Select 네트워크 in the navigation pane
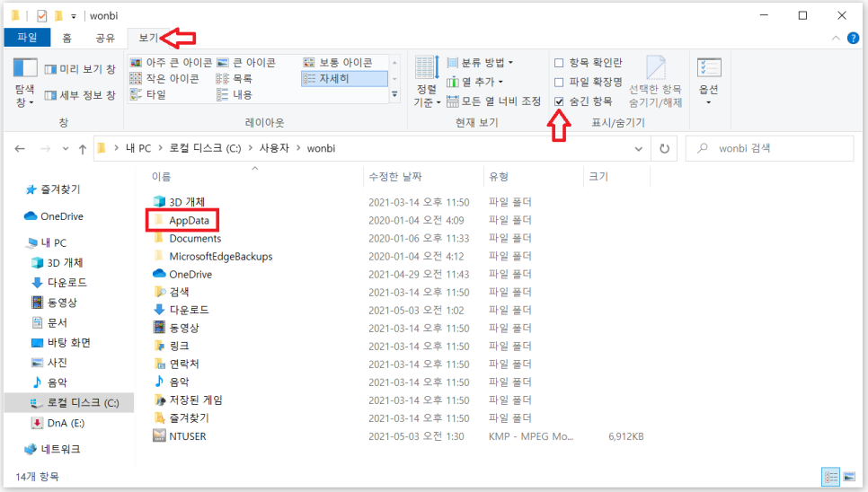The width and height of the screenshot is (868, 492). (53, 449)
